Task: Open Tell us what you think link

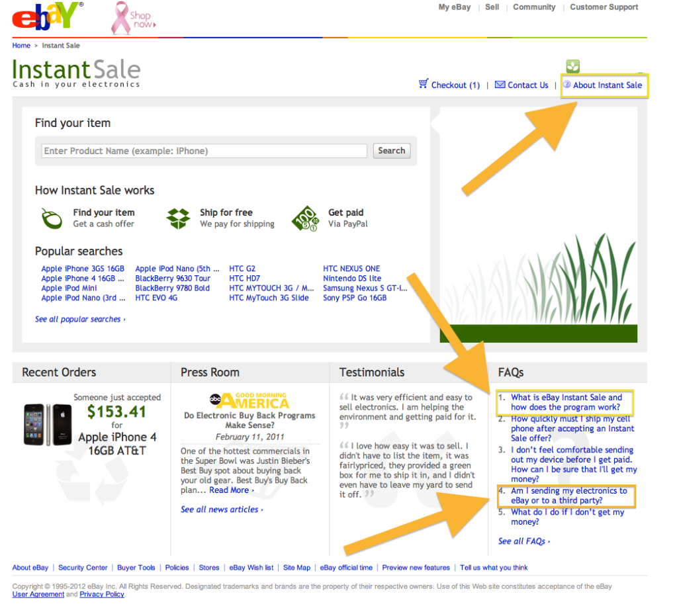Action: [494, 568]
